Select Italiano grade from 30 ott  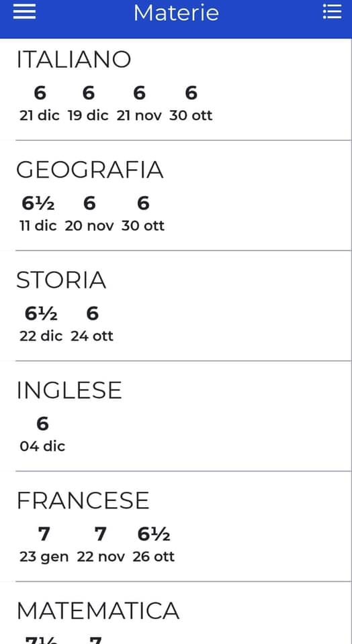pyautogui.click(x=191, y=103)
